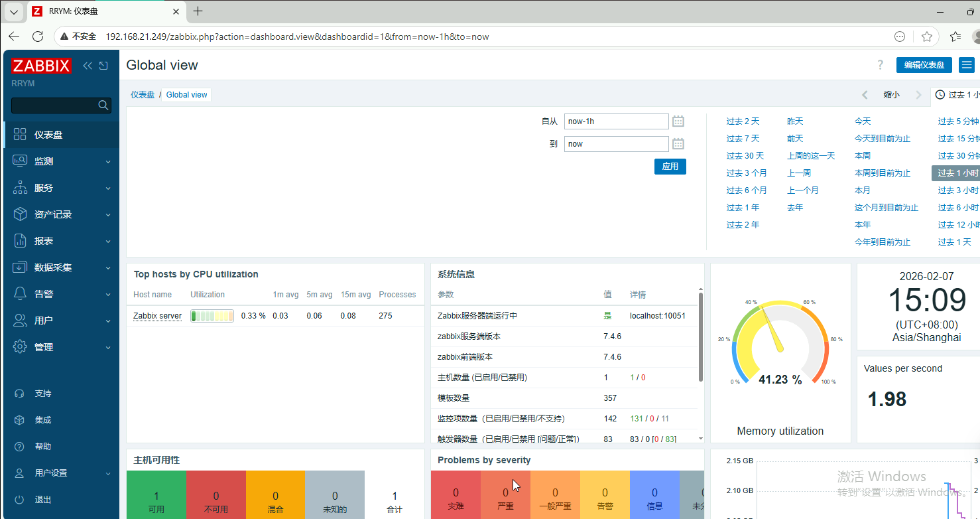Expand the 管理 menu section
This screenshot has height=519, width=980.
pyautogui.click(x=60, y=347)
